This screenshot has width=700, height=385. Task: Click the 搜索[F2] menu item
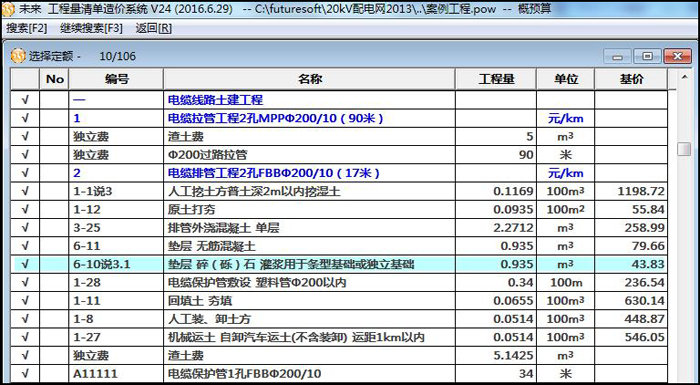click(x=26, y=29)
